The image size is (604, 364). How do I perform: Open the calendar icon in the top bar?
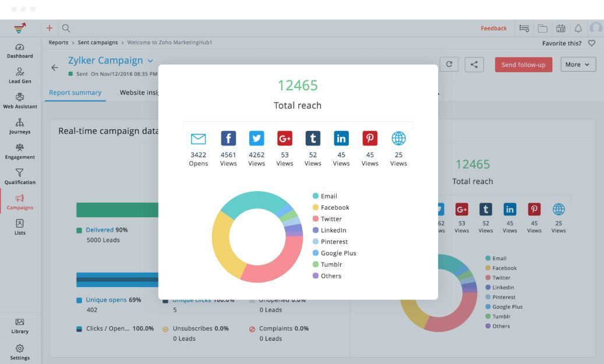coord(560,28)
